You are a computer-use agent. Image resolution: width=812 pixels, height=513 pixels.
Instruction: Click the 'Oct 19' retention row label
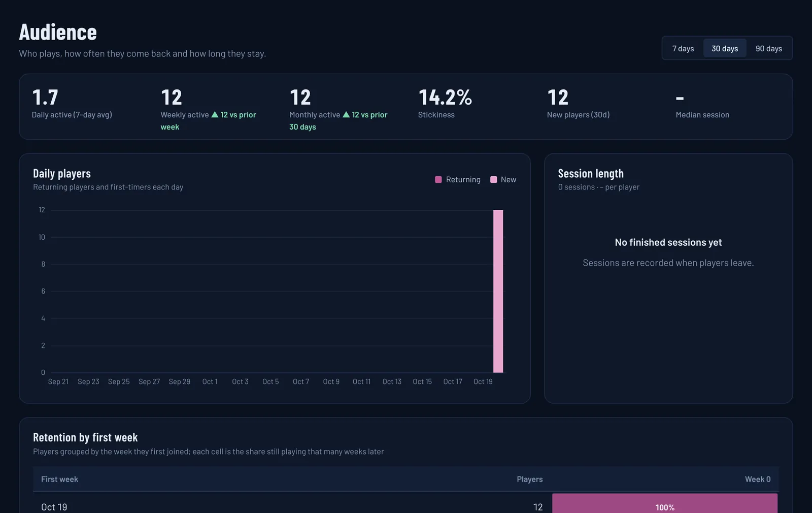[54, 507]
